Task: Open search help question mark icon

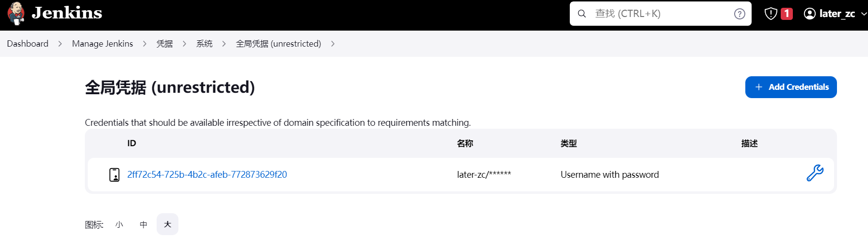Action: 739,14
